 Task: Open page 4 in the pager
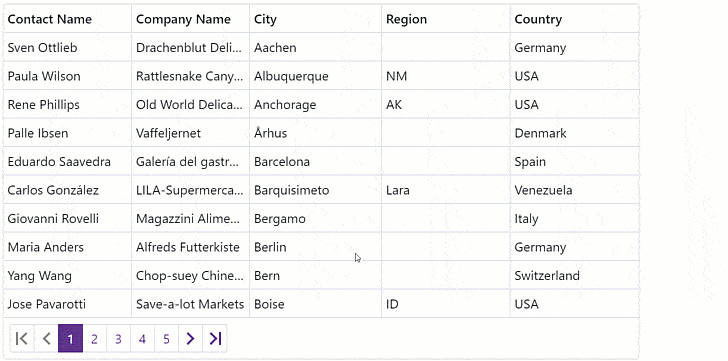142,339
